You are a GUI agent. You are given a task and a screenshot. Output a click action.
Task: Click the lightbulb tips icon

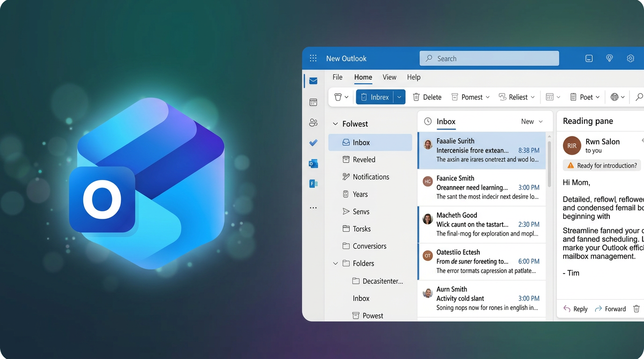[x=609, y=58]
